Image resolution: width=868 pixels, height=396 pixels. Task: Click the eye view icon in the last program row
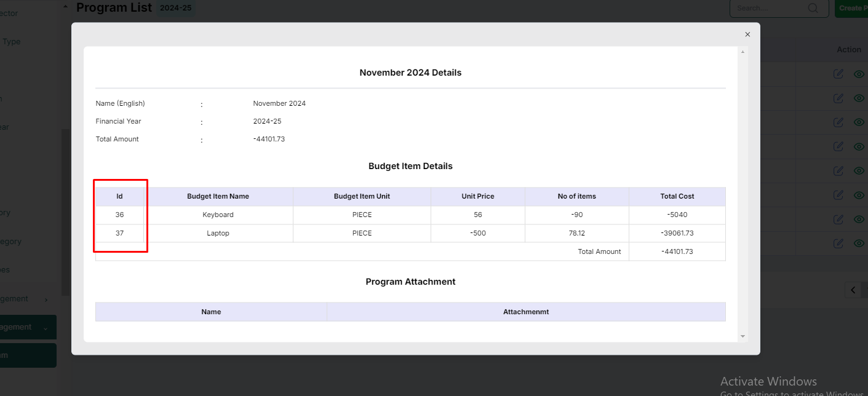[x=859, y=244]
